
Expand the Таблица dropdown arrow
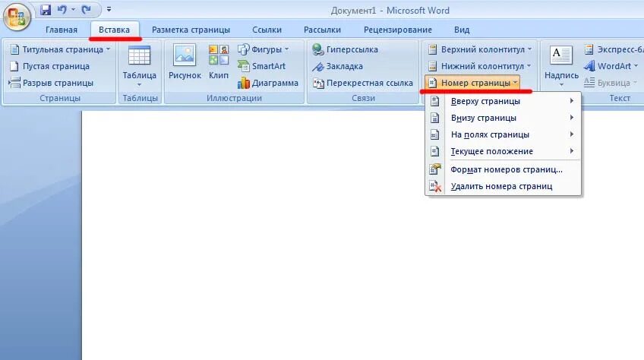pos(139,84)
